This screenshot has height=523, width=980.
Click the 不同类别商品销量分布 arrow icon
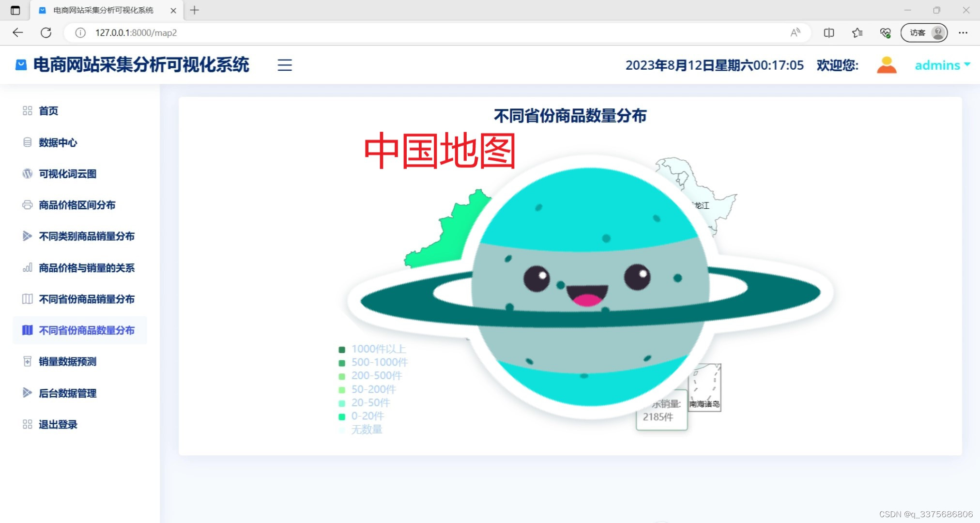point(28,236)
